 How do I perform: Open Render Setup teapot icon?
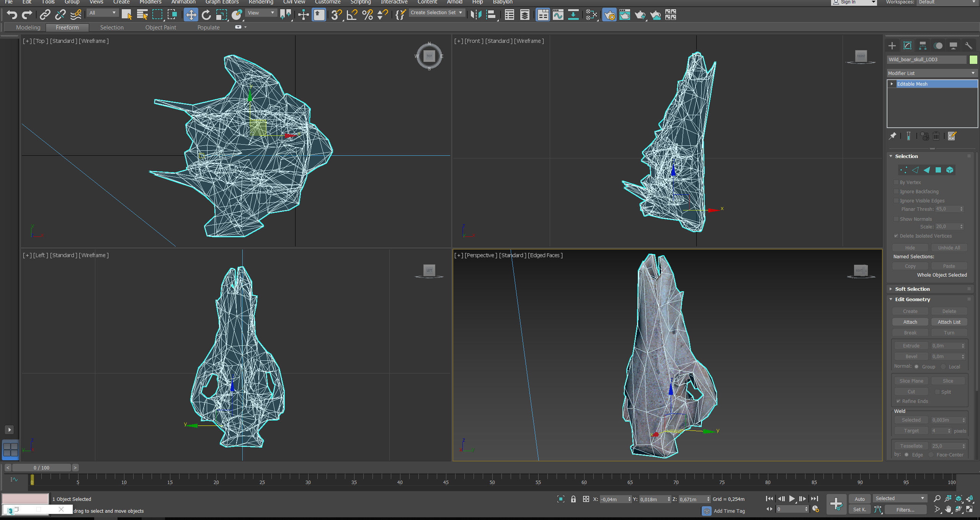(609, 15)
